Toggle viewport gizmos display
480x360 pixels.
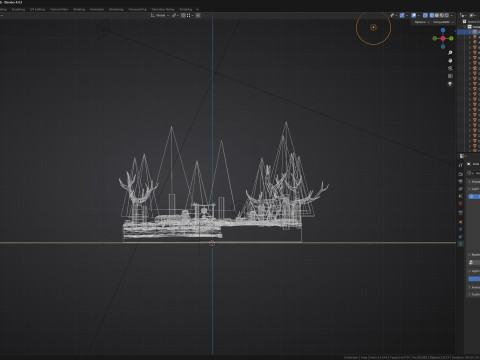(402, 15)
